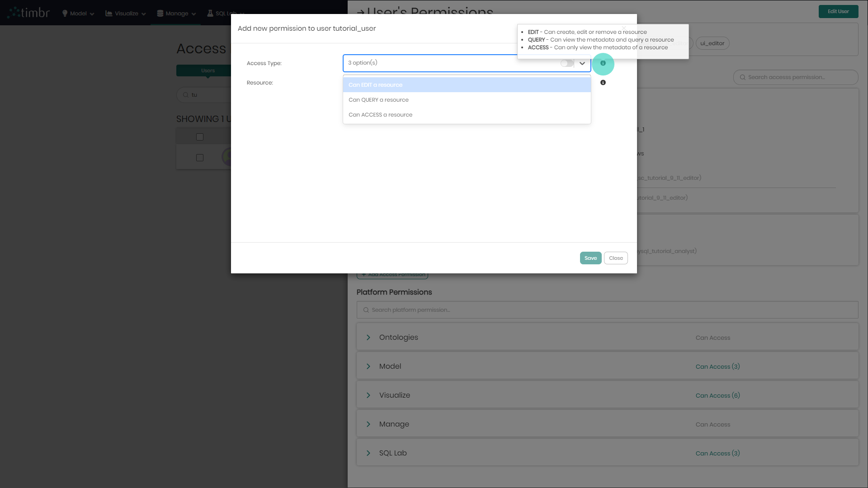Switch to the Users tab
868x488 pixels.
point(208,70)
